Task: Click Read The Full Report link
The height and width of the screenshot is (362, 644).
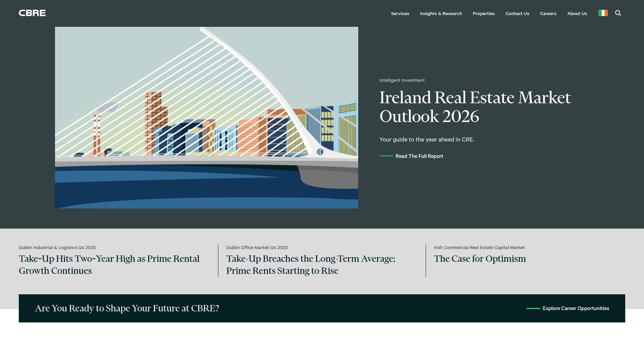Action: tap(419, 156)
